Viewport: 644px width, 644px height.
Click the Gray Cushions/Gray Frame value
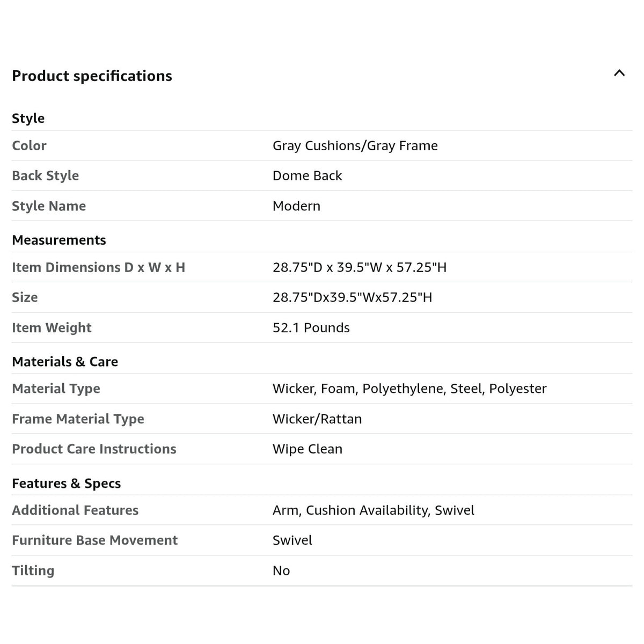pos(355,146)
